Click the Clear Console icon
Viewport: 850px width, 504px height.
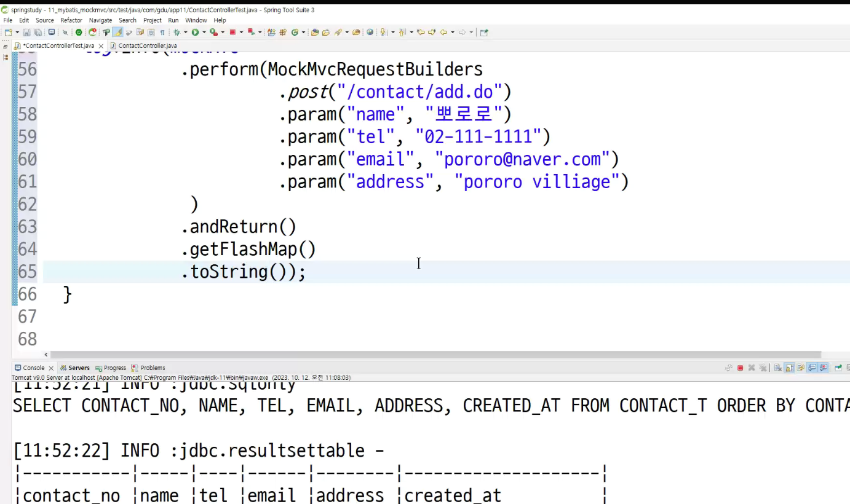(778, 368)
